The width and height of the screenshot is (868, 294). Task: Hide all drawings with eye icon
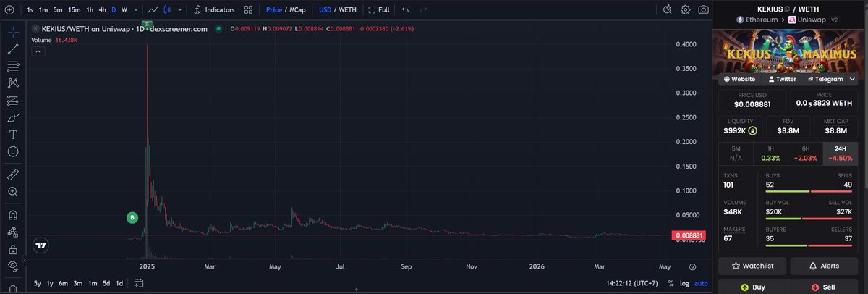coord(12,266)
